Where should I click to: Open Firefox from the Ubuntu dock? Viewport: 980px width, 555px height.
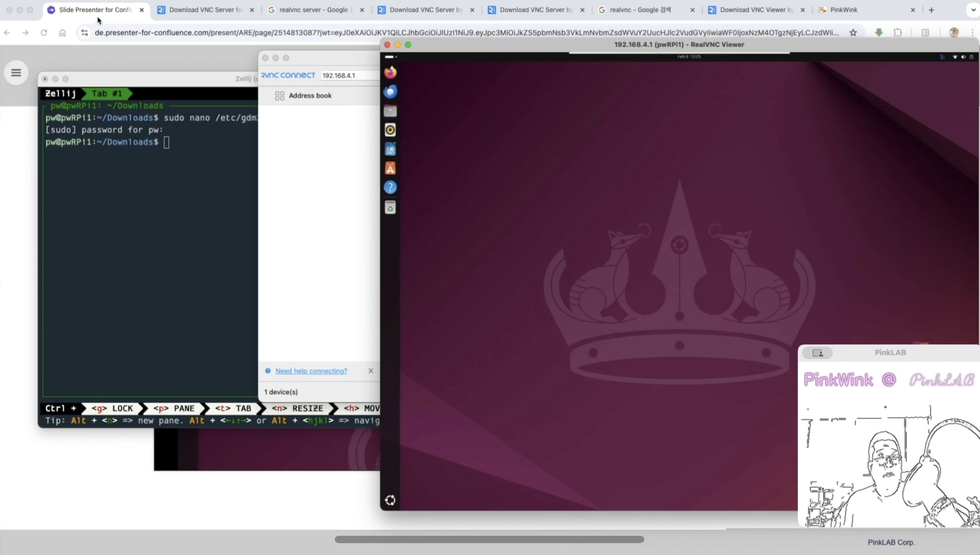(x=390, y=73)
